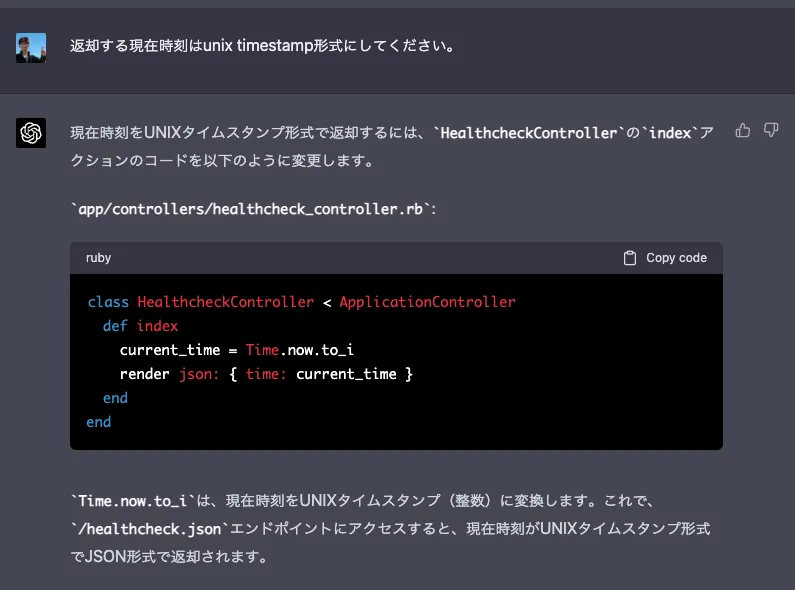Click the "def index" line in code
Image resolution: width=795 pixels, height=590 pixels.
140,326
